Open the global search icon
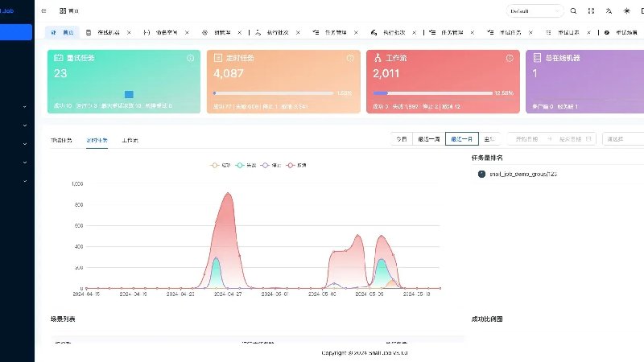Screen dimensions: 644x362 click(573, 11)
